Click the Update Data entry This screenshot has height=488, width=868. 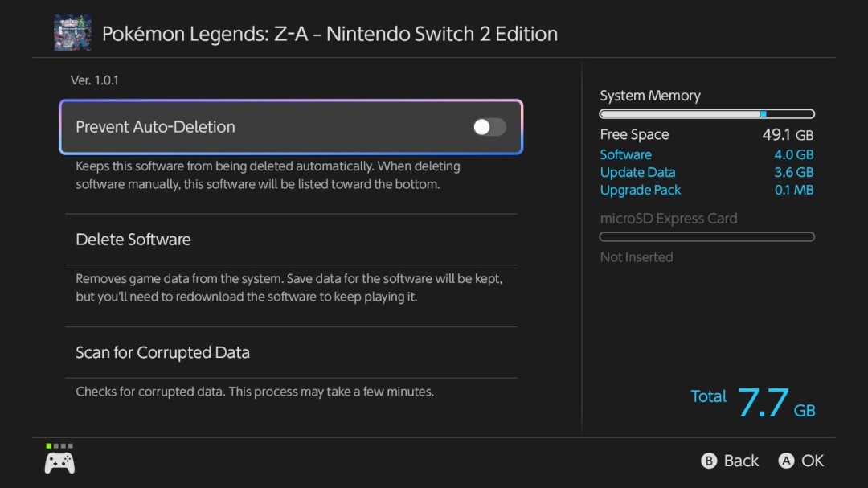pos(638,172)
